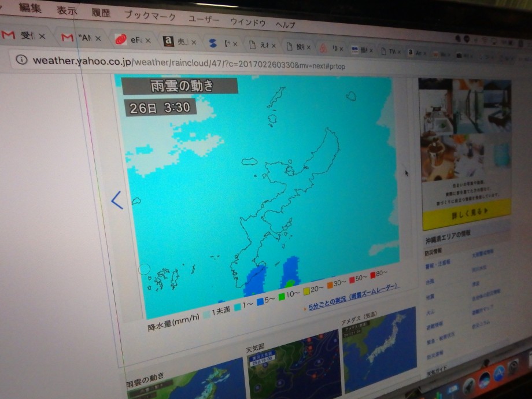Viewport: 532px width, 399px height.
Task: Open the 天気図 thumbnail map
Action: coord(294,365)
